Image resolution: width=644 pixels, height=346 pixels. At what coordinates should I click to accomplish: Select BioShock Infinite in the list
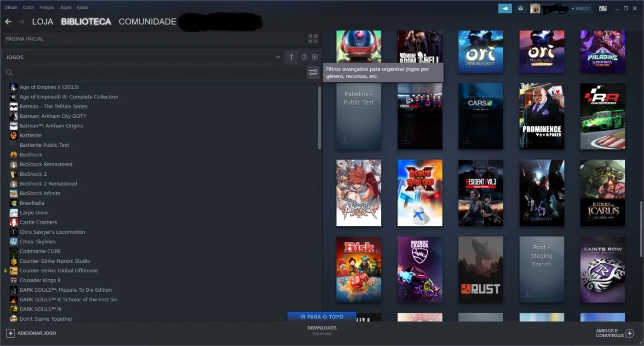40,193
